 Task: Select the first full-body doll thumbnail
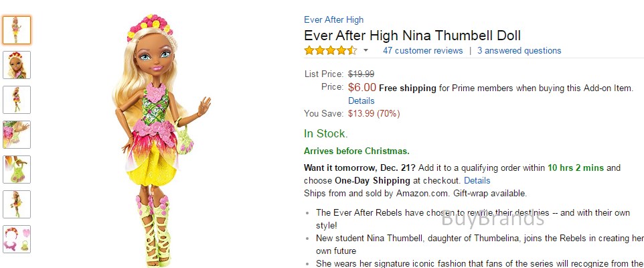tap(17, 30)
